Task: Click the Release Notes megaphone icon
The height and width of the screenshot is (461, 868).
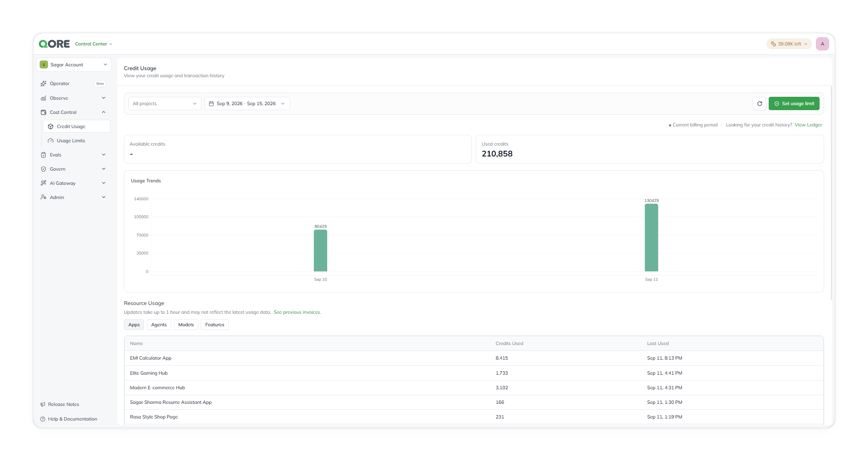Action: click(x=43, y=404)
